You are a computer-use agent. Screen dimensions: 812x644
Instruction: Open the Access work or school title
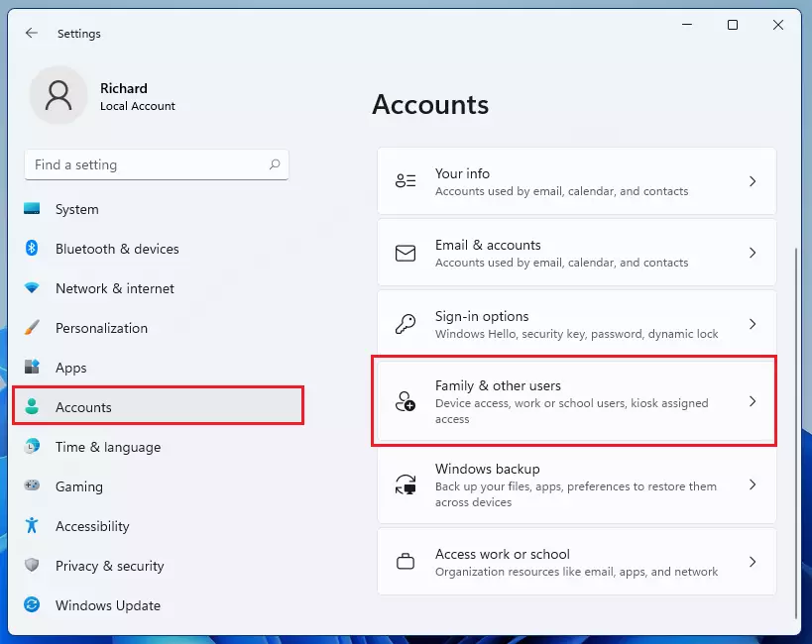click(x=503, y=554)
